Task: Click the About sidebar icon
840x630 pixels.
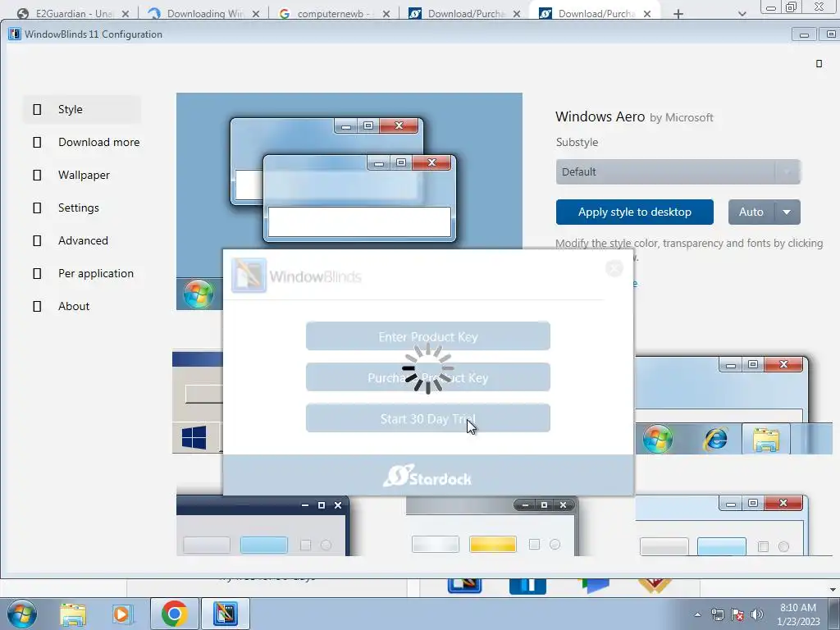Action: click(x=37, y=306)
